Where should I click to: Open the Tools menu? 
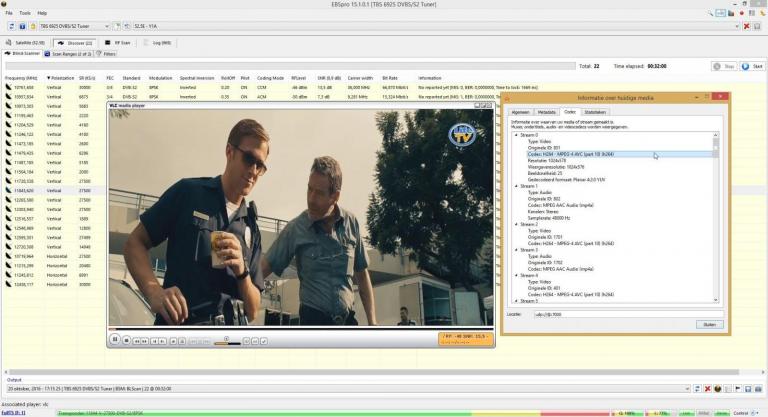24,13
